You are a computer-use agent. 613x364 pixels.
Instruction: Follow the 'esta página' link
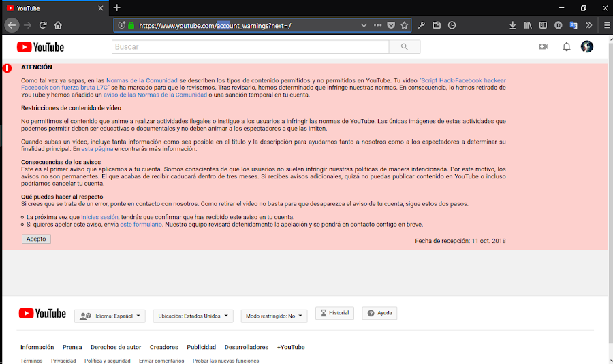(x=97, y=149)
